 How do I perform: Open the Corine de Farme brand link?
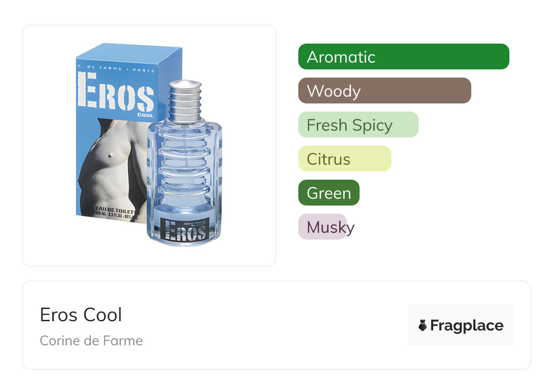pyautogui.click(x=91, y=341)
